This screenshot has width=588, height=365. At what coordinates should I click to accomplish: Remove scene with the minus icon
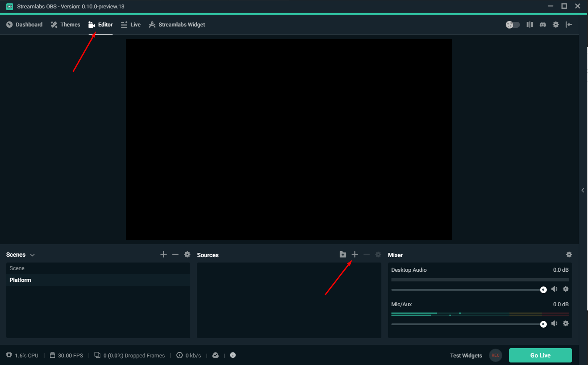click(x=175, y=255)
